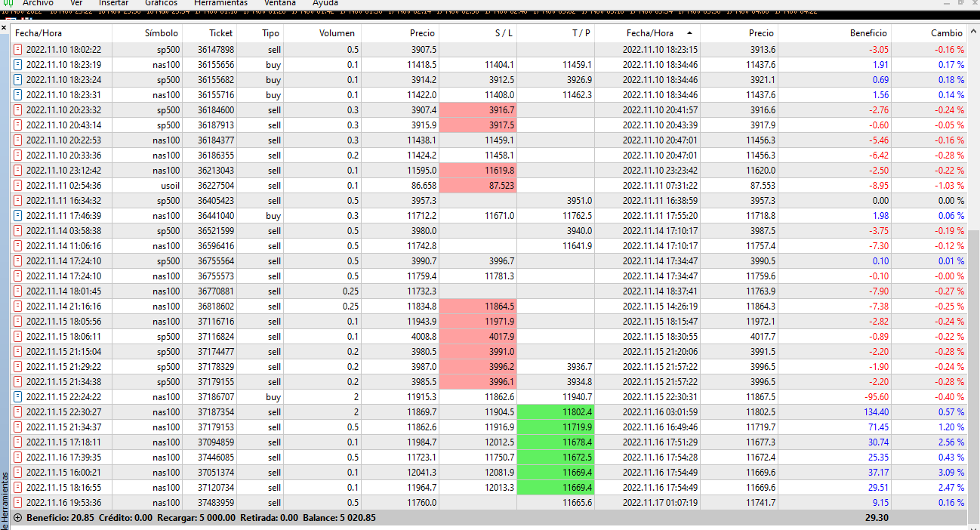
Task: Click the sell icon for ticket 36184600
Action: click(18, 110)
